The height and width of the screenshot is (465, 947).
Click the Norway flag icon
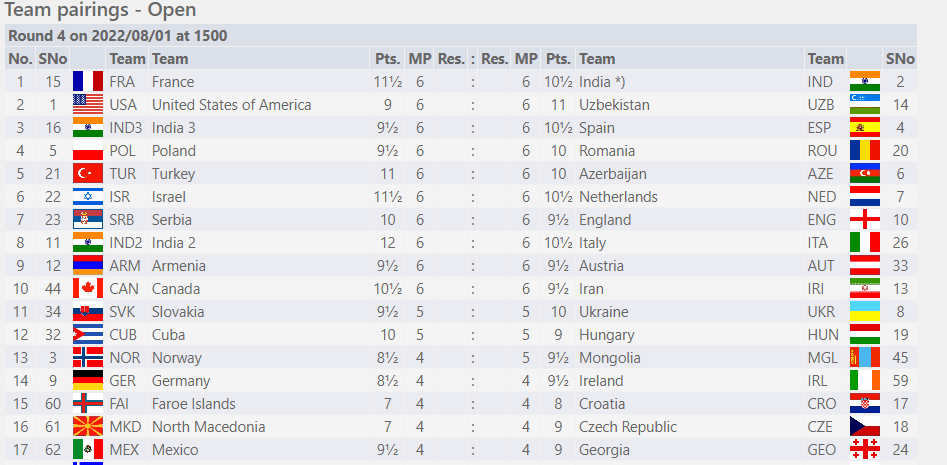coord(88,358)
